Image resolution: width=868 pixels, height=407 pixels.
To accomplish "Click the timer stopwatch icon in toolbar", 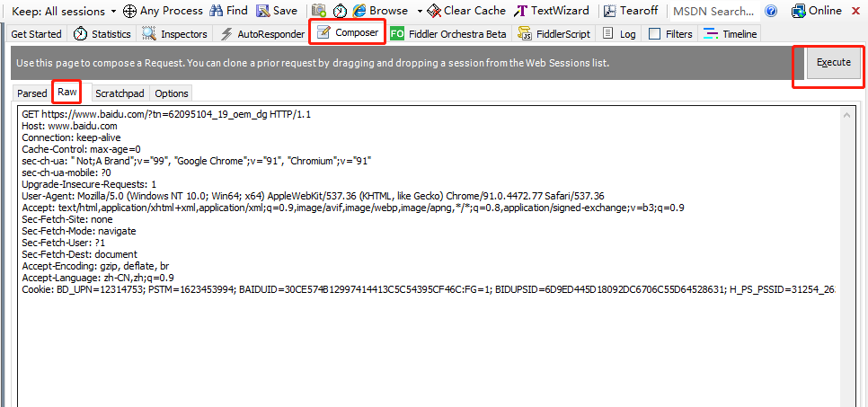I will (x=340, y=11).
